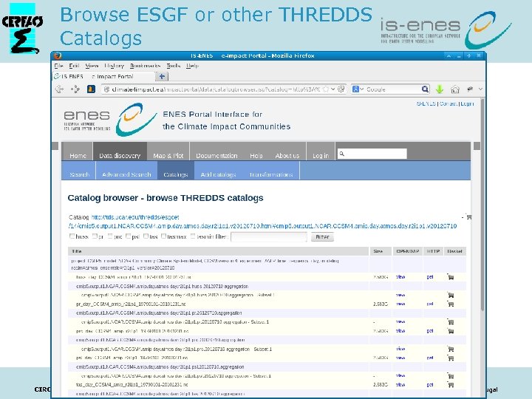Add huss aggregation Subset 1 to basket
532x399 pixels.
point(451,295)
